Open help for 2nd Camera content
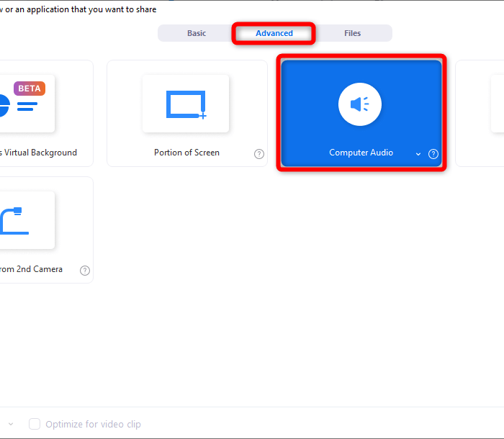 pos(85,271)
